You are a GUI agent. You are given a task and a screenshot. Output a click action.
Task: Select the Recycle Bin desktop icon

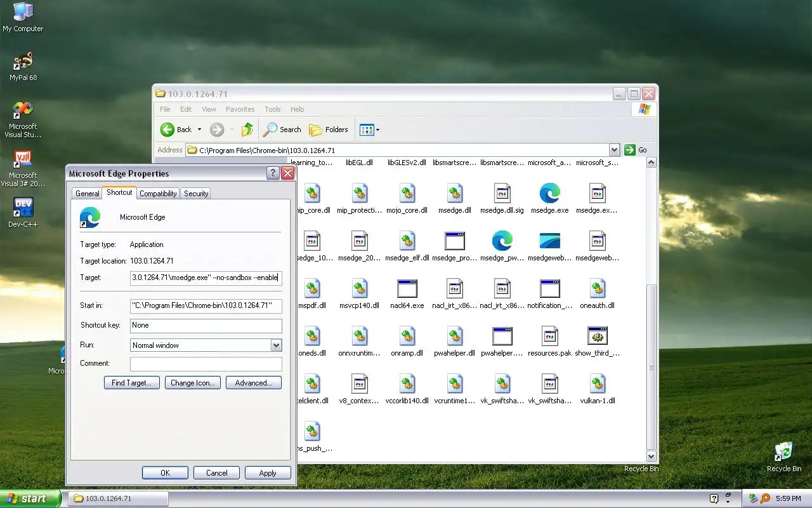(784, 457)
